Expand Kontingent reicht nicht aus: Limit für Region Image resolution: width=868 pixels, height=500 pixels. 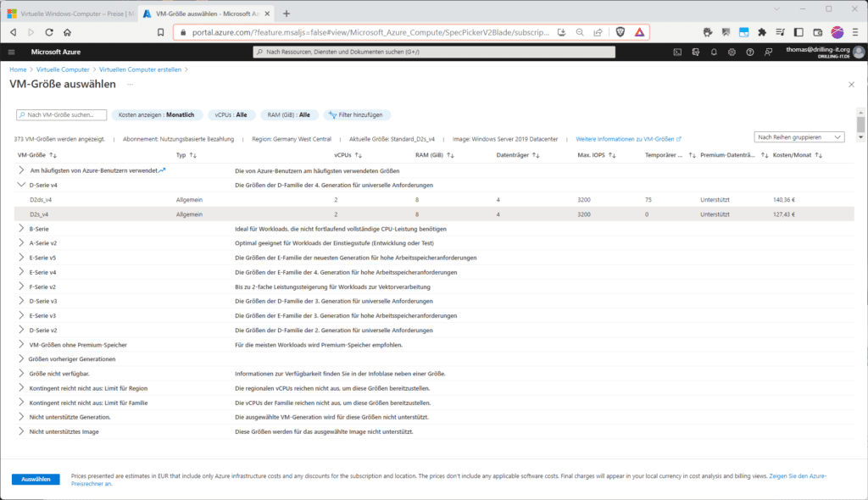pos(21,387)
